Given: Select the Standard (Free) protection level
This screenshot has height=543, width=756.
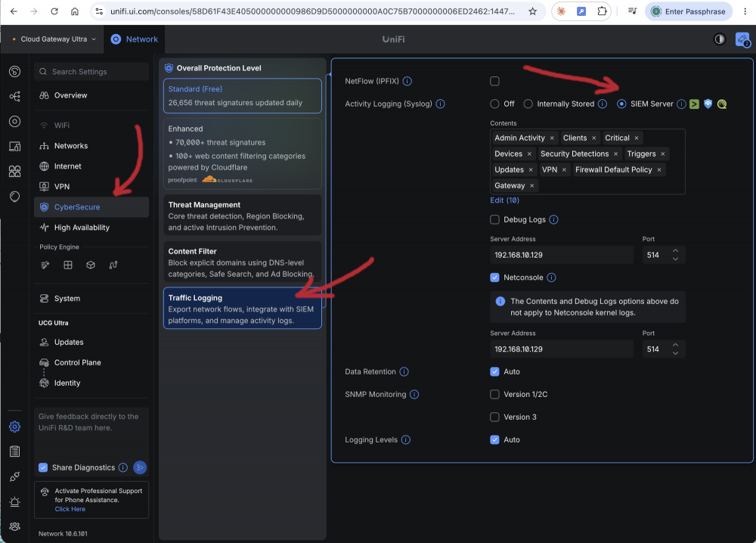Looking at the screenshot, I should [243, 96].
